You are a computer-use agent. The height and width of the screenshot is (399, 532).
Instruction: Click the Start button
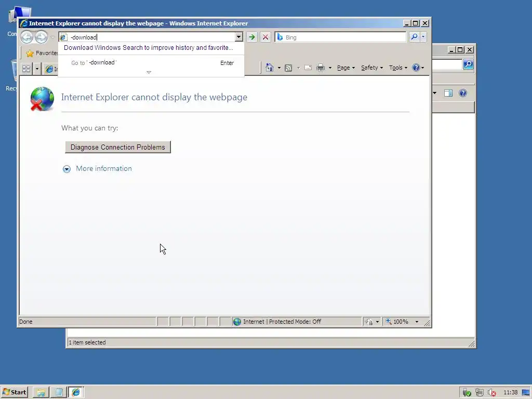(14, 392)
